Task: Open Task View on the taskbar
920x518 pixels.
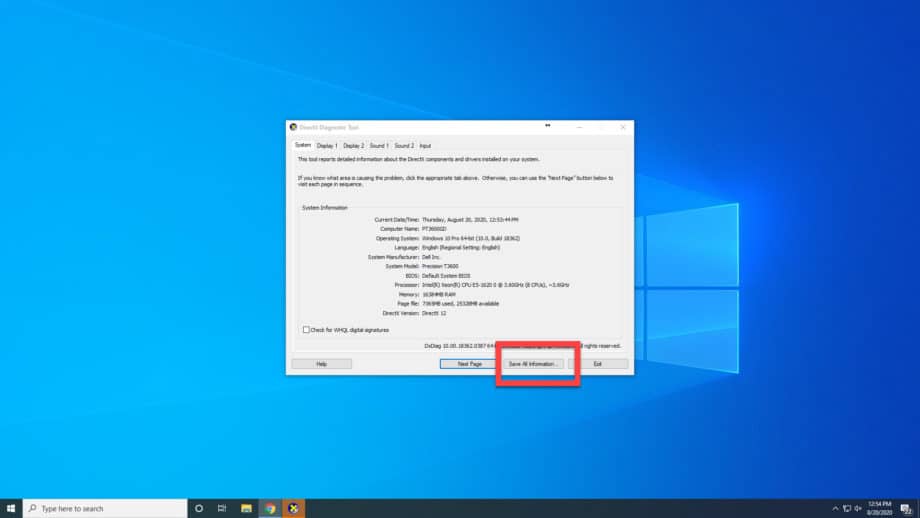Action: point(222,508)
